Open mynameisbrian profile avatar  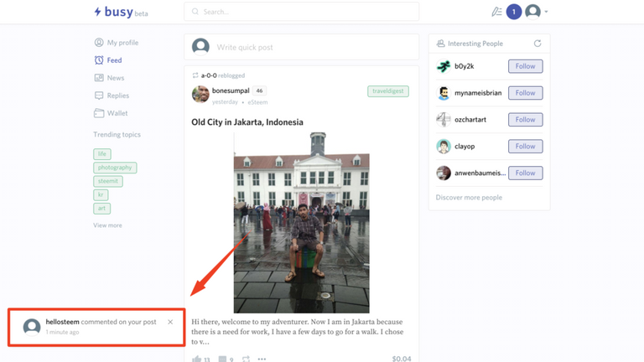444,93
